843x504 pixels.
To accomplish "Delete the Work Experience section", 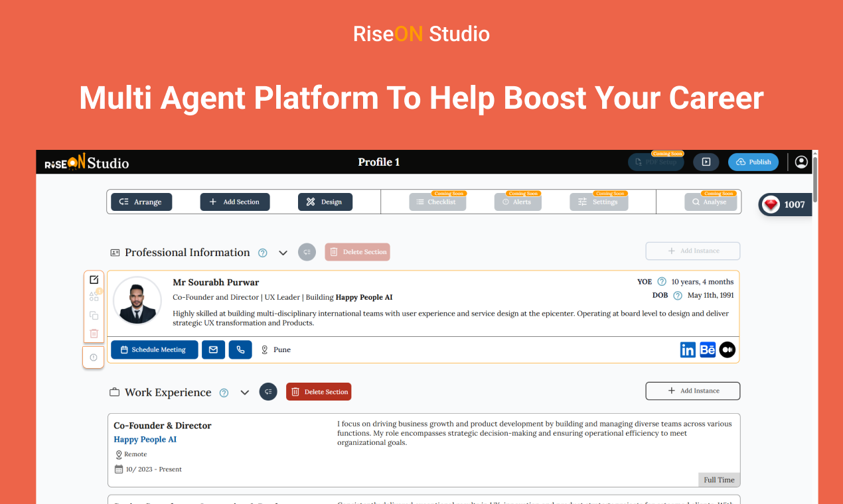I will (319, 392).
